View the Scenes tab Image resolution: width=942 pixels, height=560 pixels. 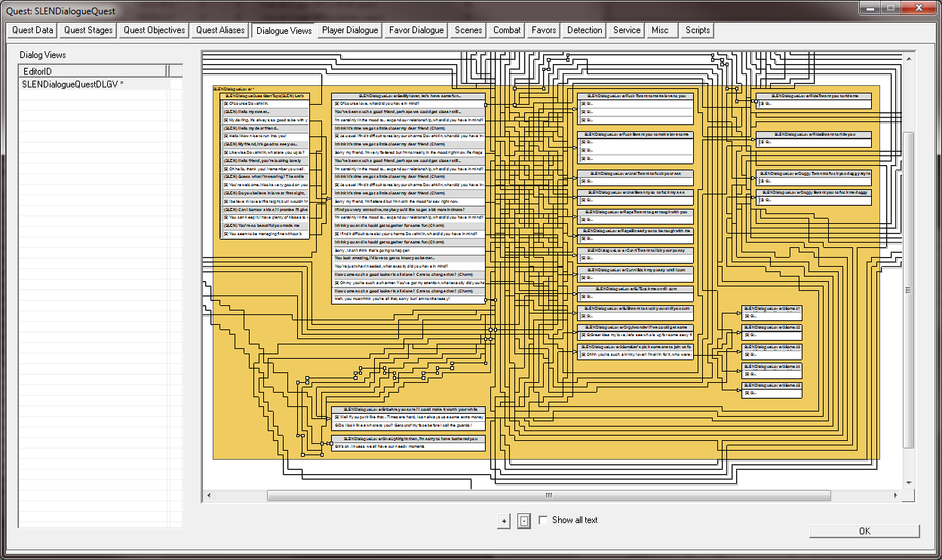[x=468, y=30]
